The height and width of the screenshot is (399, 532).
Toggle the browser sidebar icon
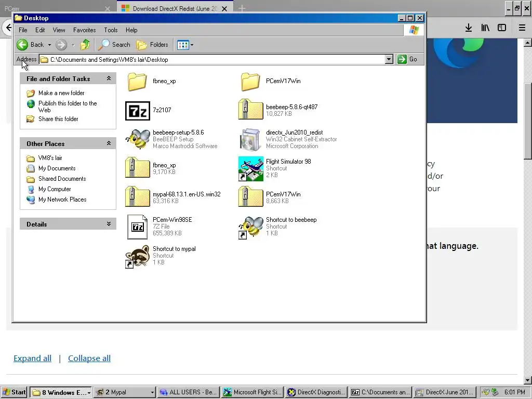tap(502, 28)
